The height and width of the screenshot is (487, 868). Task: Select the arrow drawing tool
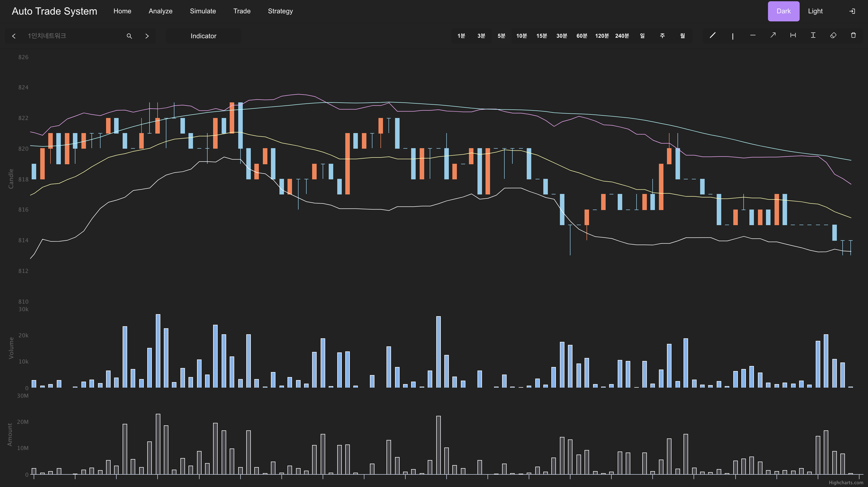[x=773, y=35]
